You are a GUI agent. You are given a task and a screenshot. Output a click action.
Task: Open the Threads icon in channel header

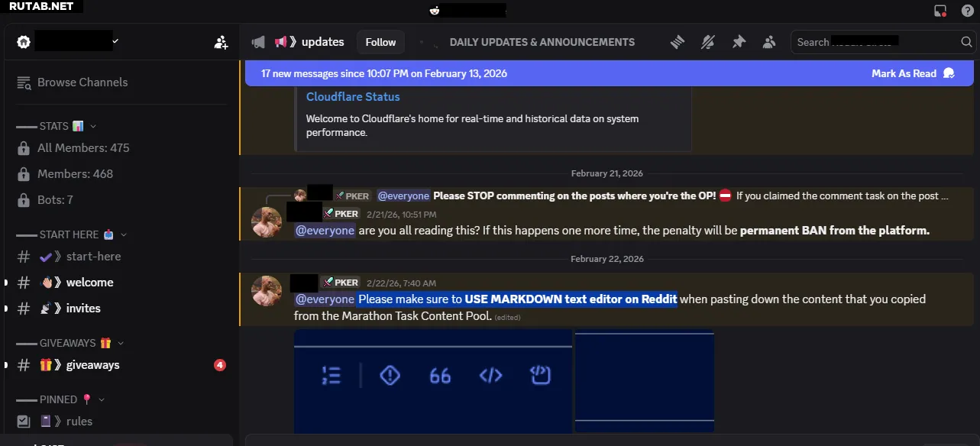677,42
